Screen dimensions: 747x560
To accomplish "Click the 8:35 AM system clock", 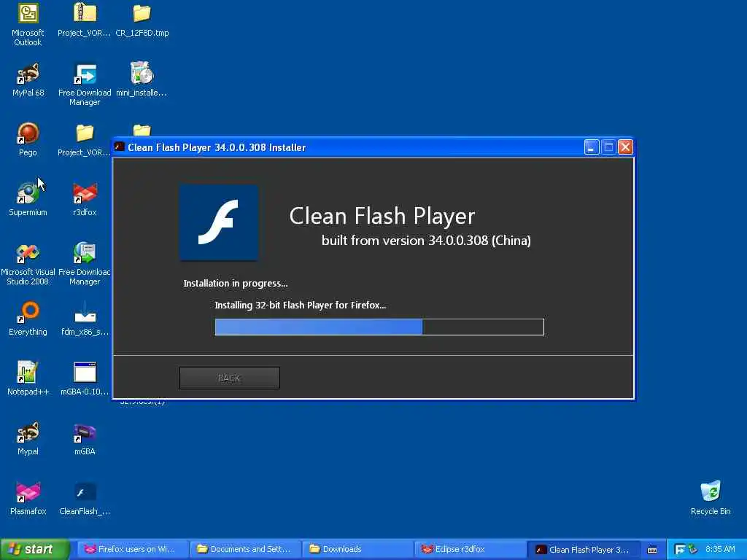I will tap(720, 550).
